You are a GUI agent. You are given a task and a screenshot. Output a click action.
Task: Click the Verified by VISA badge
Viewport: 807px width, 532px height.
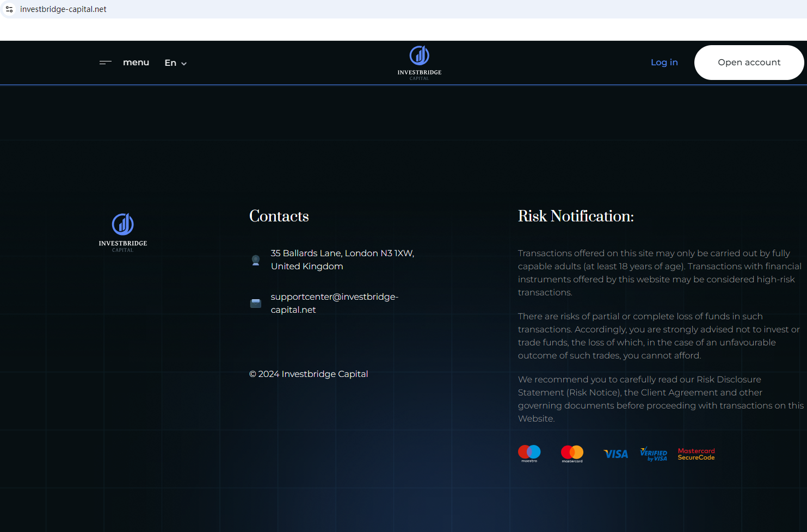654,454
